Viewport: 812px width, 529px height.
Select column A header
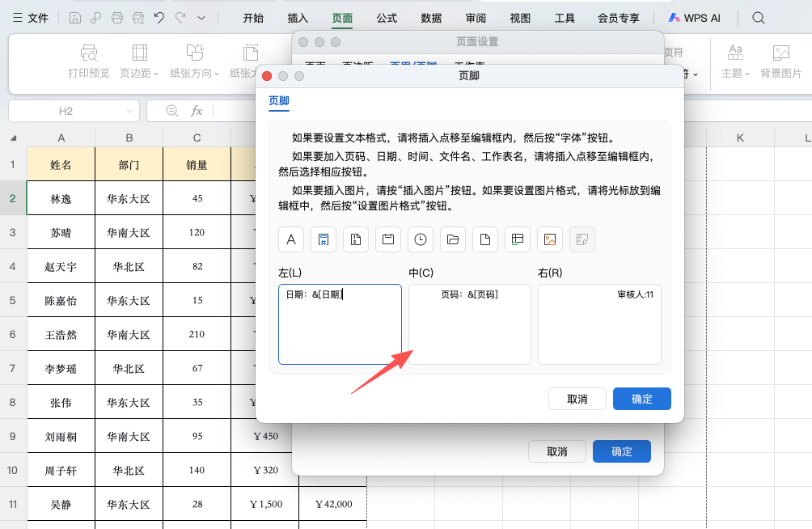[x=61, y=138]
